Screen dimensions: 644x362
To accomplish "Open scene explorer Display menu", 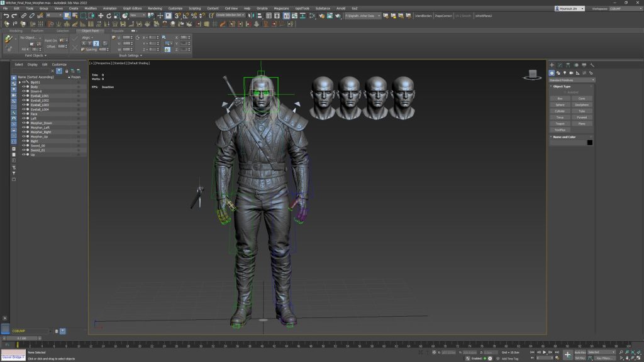I will tap(33, 65).
